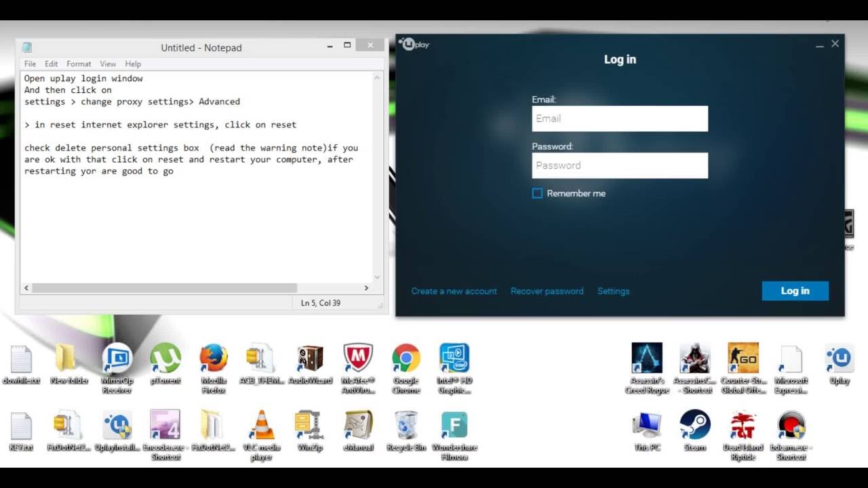Launch VLC media player from desktop
Viewport: 868px width, 488px height.
tap(262, 435)
